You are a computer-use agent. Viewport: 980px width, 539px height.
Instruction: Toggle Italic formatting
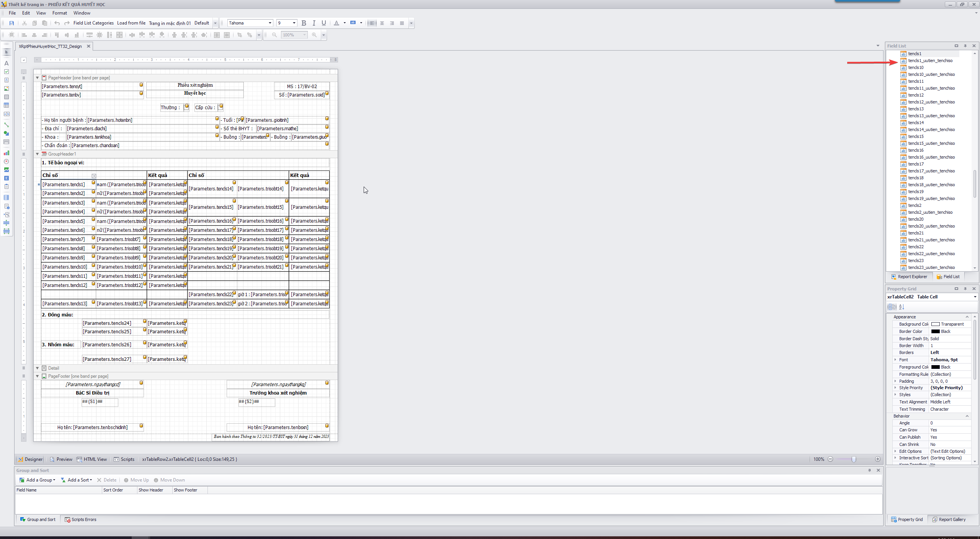point(314,23)
